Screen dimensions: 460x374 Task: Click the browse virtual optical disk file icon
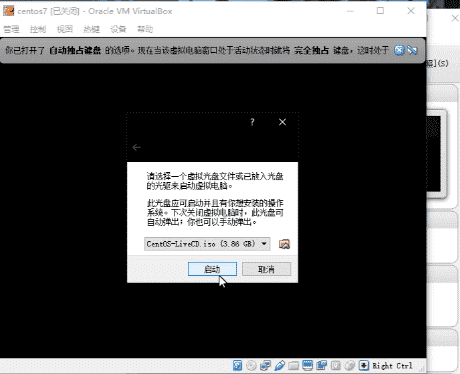284,244
